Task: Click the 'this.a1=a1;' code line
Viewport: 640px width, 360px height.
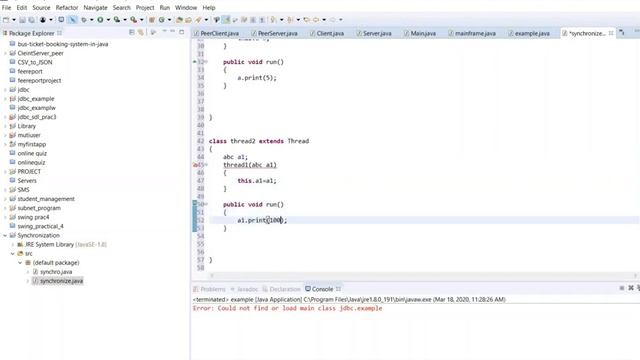Action: point(257,181)
